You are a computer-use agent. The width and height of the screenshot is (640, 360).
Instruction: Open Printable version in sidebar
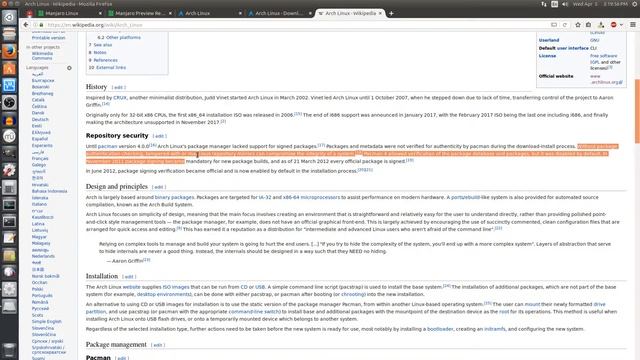click(x=49, y=38)
